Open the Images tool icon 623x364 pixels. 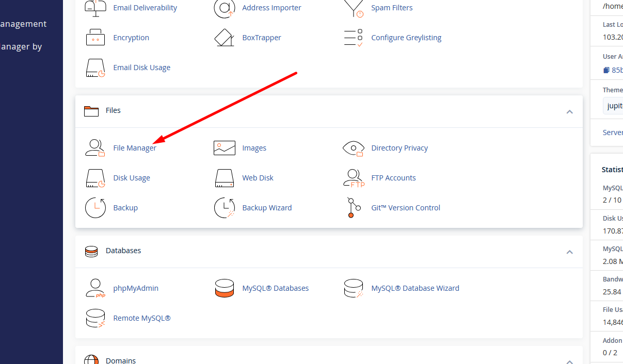pyautogui.click(x=224, y=148)
